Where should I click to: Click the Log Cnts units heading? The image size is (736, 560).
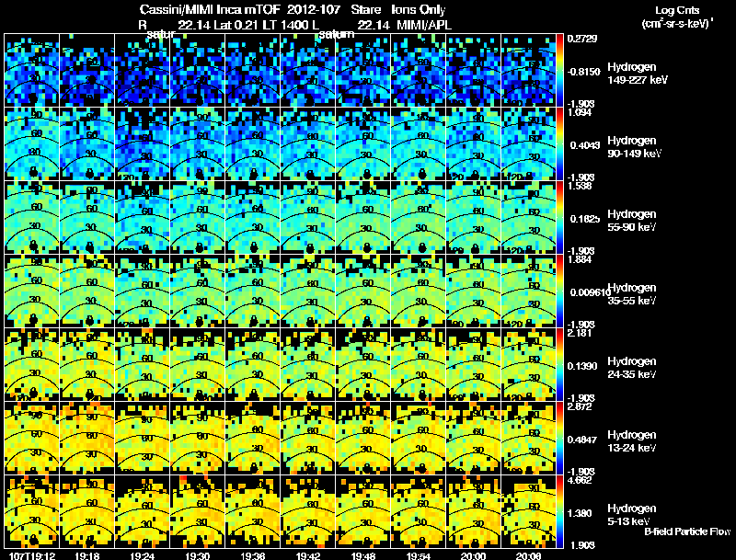pos(677,10)
